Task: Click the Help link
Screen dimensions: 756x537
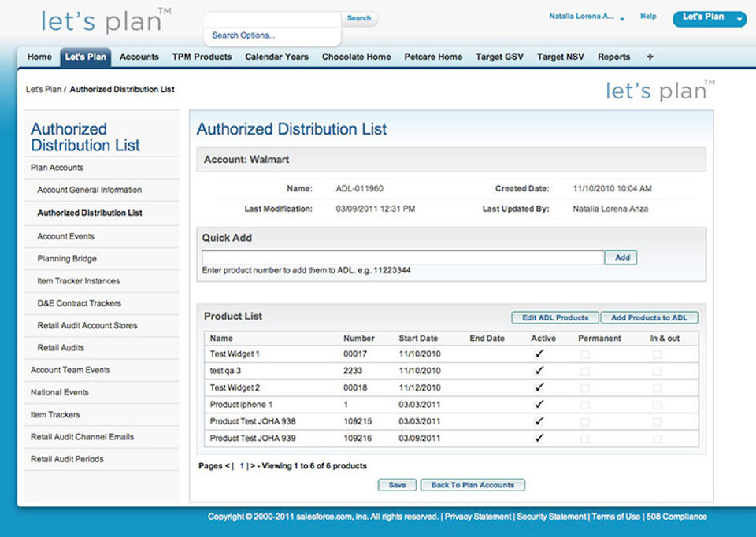Action: point(648,17)
